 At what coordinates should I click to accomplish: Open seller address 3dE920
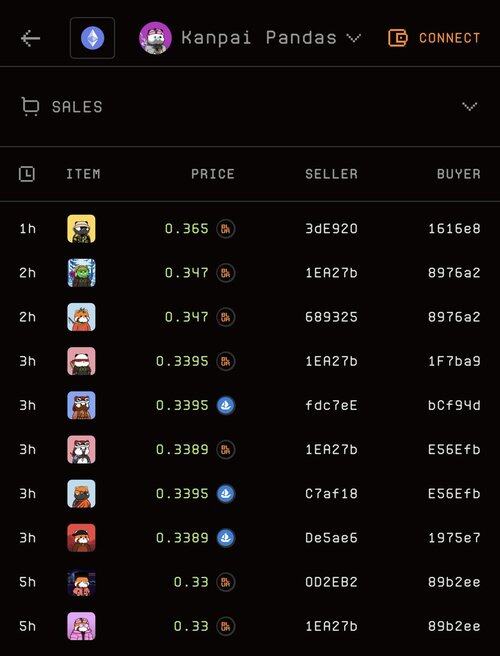[x=331, y=229]
